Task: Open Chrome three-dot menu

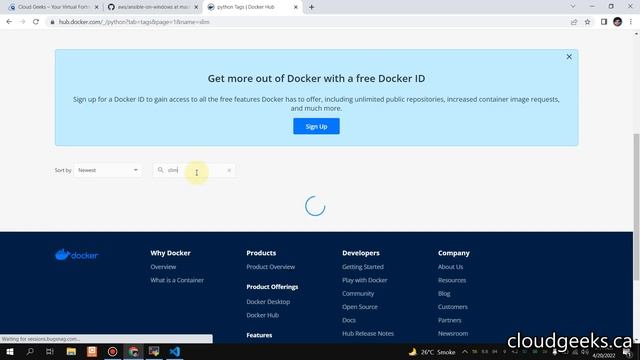Action: pyautogui.click(x=631, y=22)
